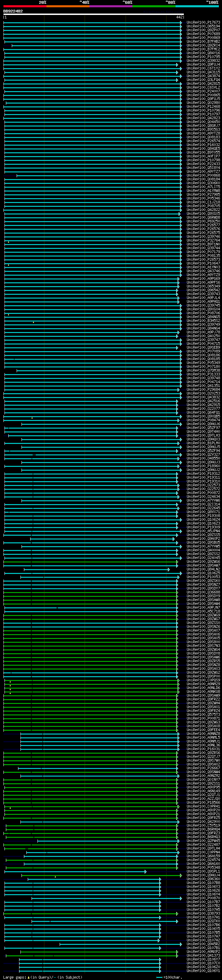Viewport: 222px width, 980px height.
Task: Click the orange ~40% identity legend bar
Action: (68, 6)
